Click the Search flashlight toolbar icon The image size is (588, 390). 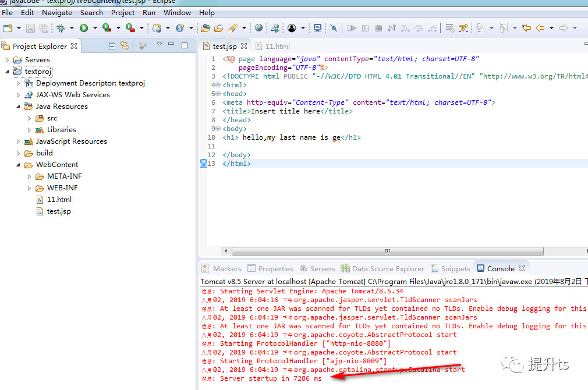point(233,28)
